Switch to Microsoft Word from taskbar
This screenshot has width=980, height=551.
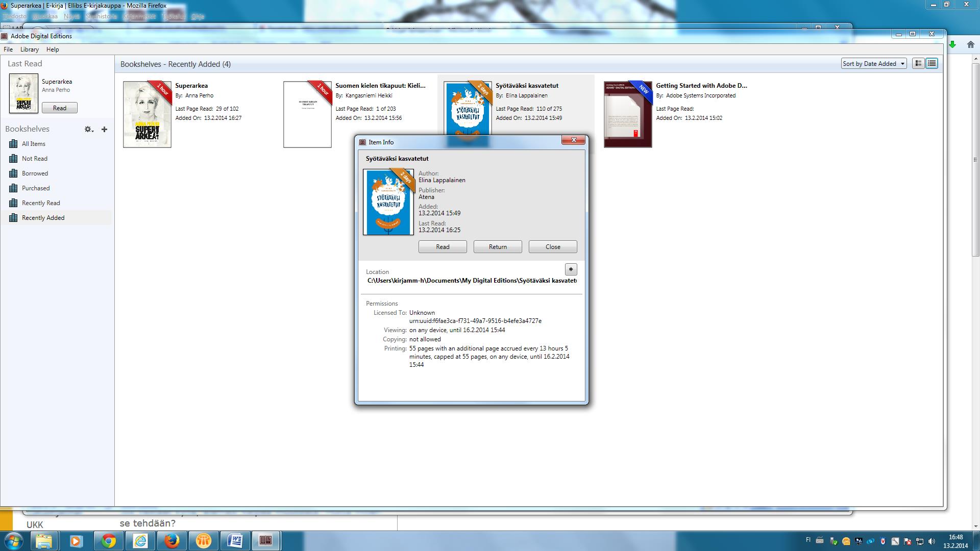tap(235, 541)
